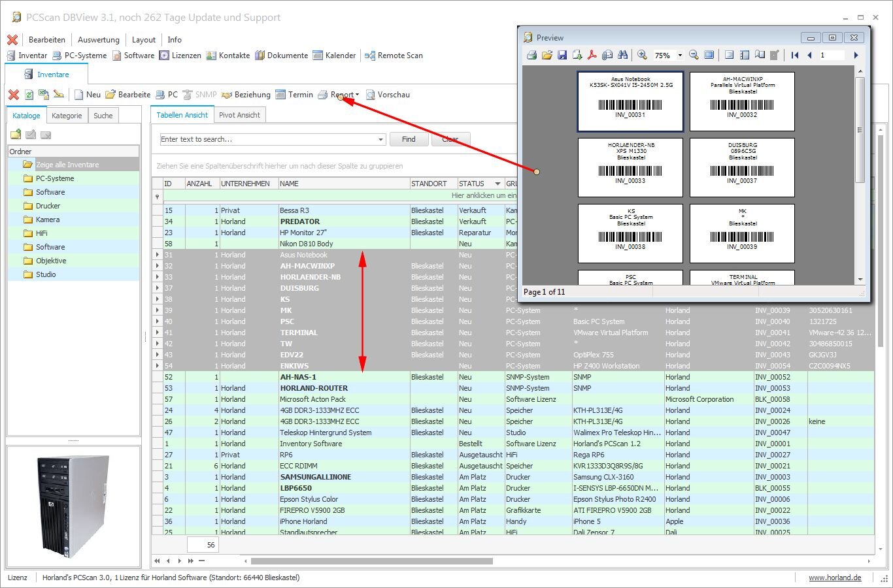Create new inventory with Neu
Screen dimensions: 893x588
click(x=87, y=95)
